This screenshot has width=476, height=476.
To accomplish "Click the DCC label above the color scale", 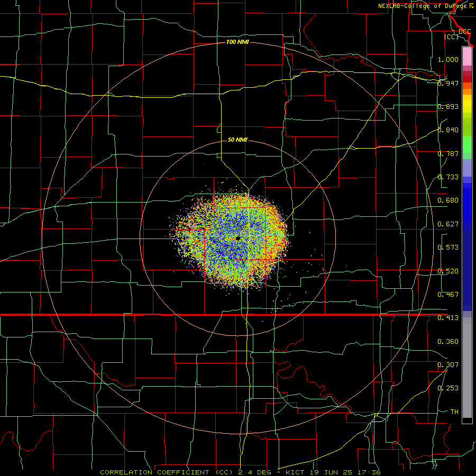I will [x=465, y=32].
